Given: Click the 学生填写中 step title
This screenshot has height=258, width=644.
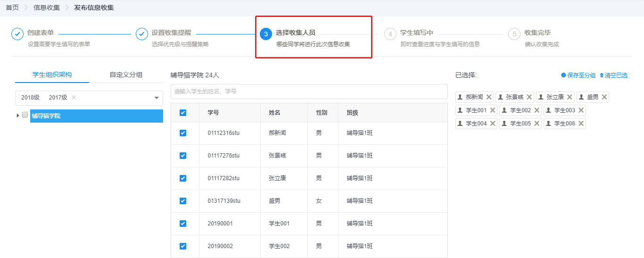Looking at the screenshot, I should (x=417, y=33).
